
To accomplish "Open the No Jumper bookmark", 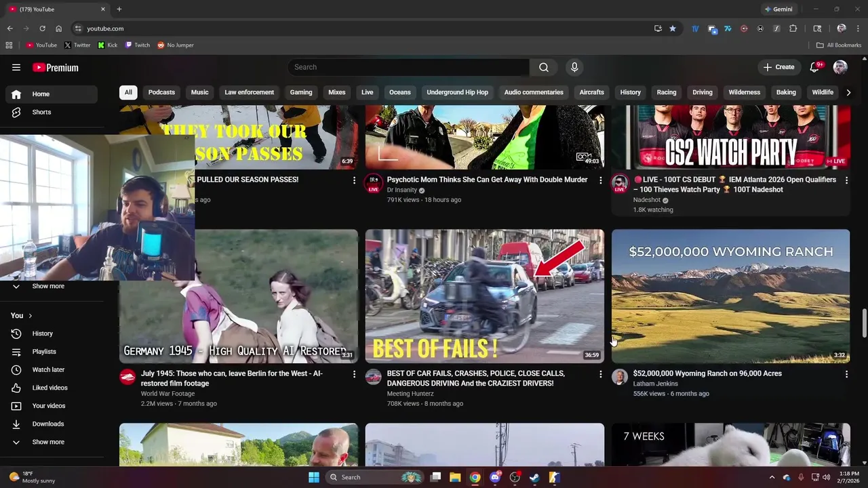I will 176,45.
